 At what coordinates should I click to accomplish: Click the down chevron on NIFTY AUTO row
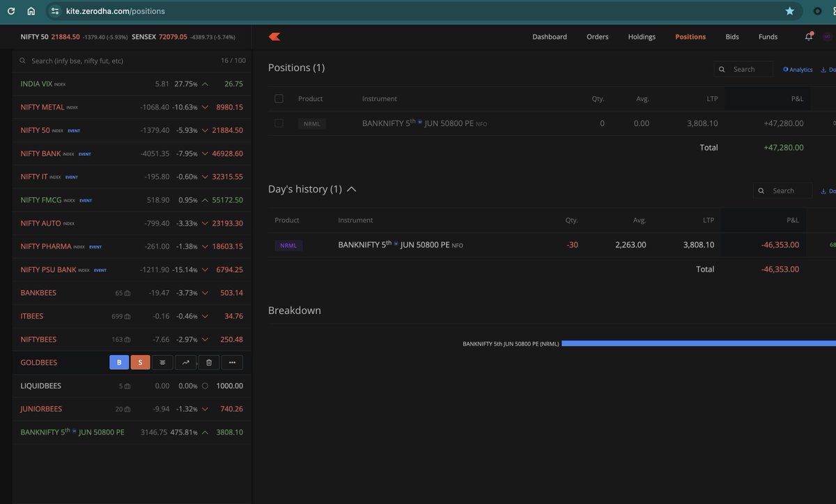[205, 223]
